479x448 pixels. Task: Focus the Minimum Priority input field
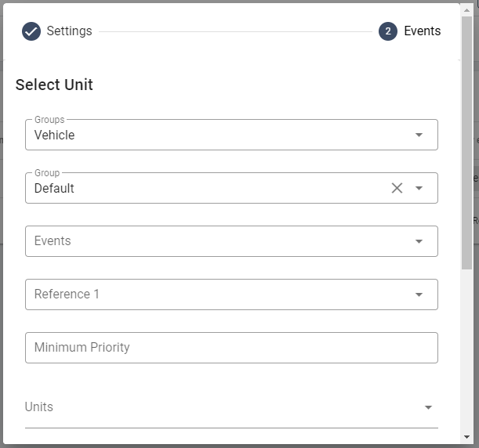coord(231,348)
